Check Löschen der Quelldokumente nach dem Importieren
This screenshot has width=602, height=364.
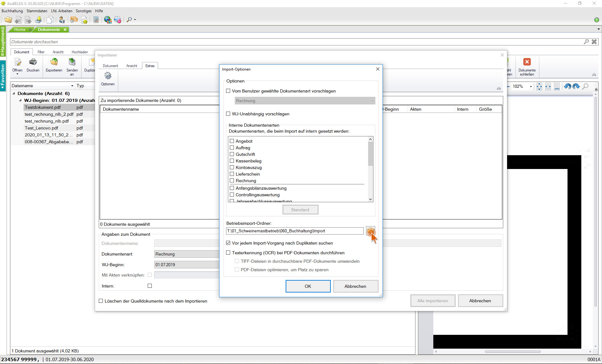(101, 301)
